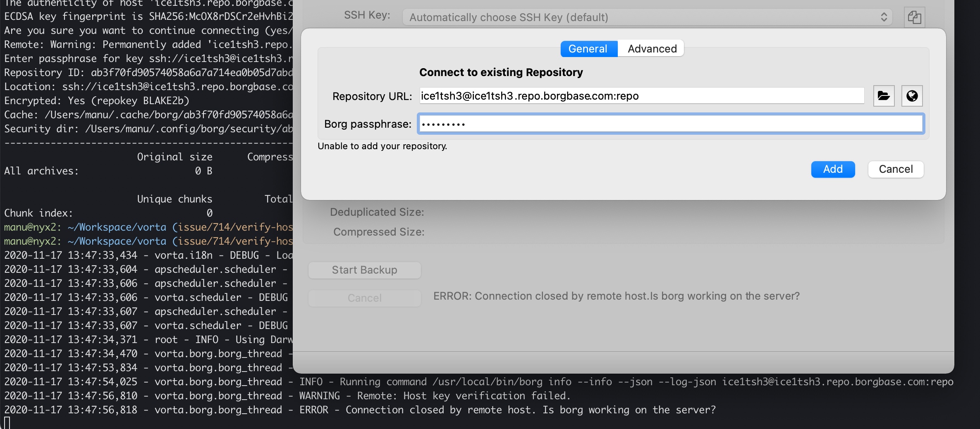Click the 'Compressed Size:' label

pos(379,232)
